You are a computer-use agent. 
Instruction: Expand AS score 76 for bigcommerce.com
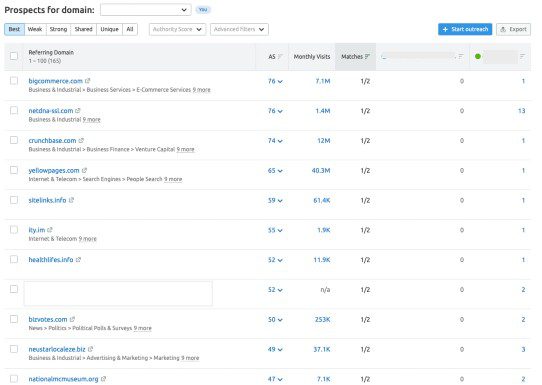coord(275,81)
